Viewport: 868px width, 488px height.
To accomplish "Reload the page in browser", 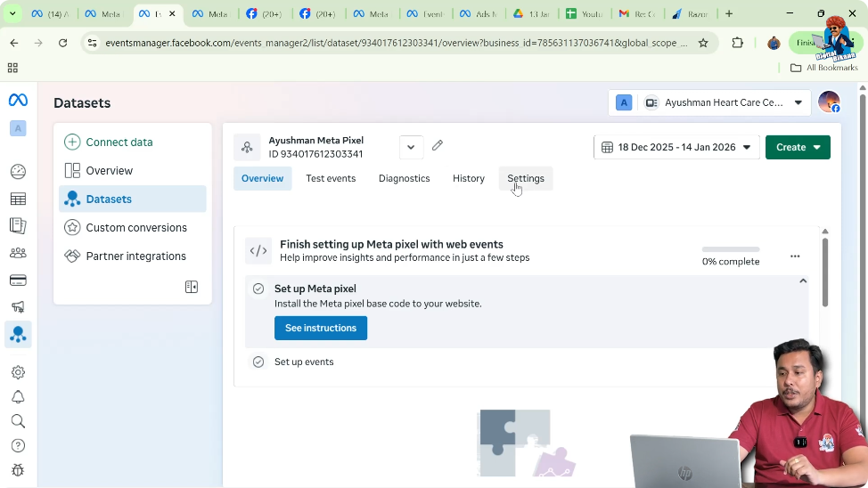I will click(62, 43).
